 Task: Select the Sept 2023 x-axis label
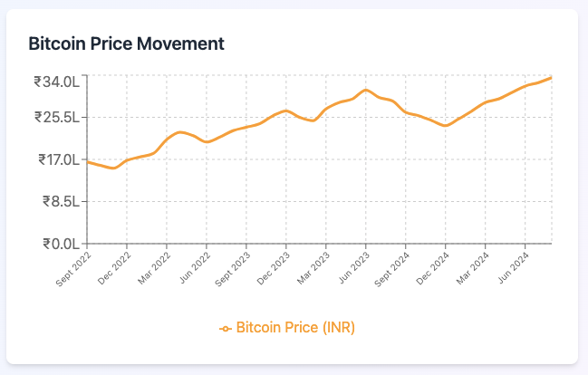pos(232,267)
